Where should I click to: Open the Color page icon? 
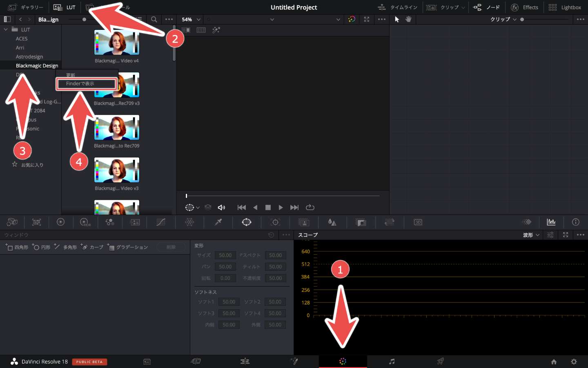[x=343, y=361]
